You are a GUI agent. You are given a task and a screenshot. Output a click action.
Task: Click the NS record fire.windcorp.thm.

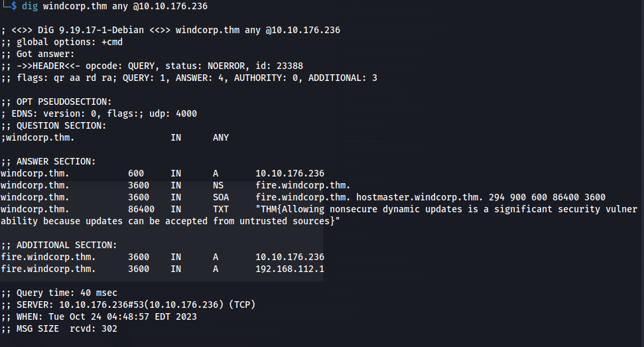point(302,185)
